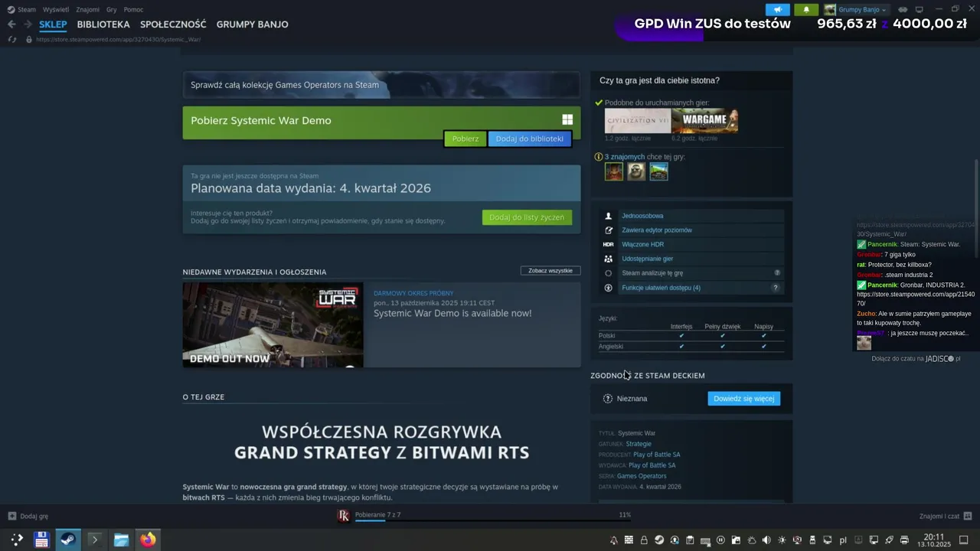The image size is (980, 551).
Task: Open the DEMO OUT NOW event thumbnail
Action: [273, 325]
